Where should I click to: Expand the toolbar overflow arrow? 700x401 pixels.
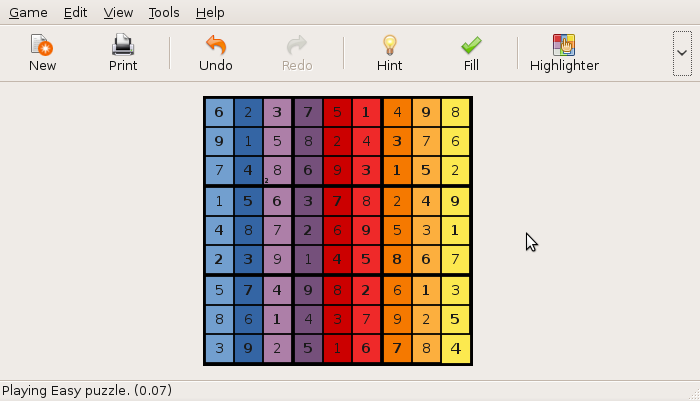point(682,52)
